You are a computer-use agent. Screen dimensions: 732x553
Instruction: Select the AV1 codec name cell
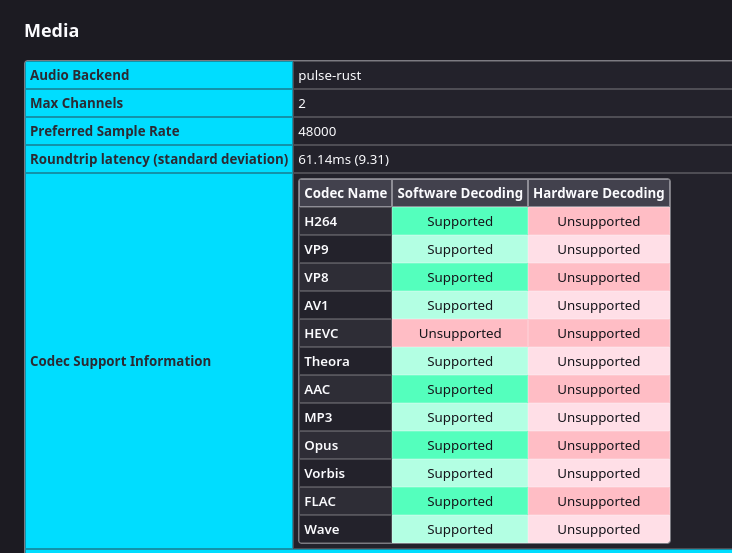(345, 305)
